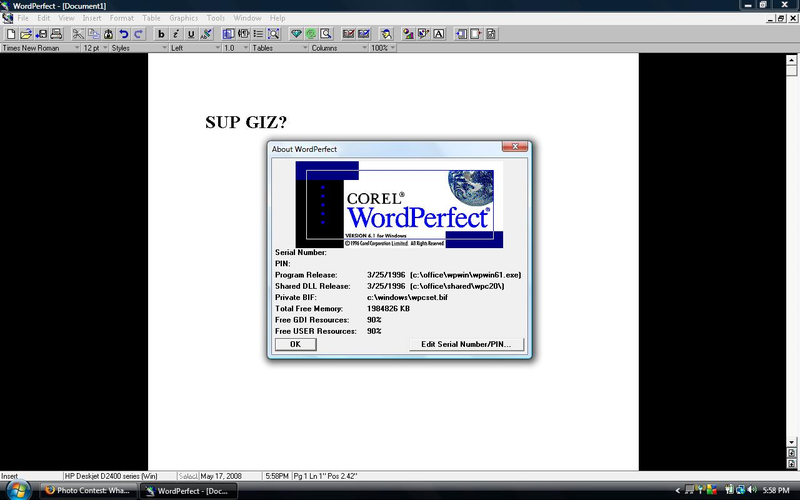The image size is (800, 500).
Task: Click the green circular toolbar icon
Action: (311, 34)
